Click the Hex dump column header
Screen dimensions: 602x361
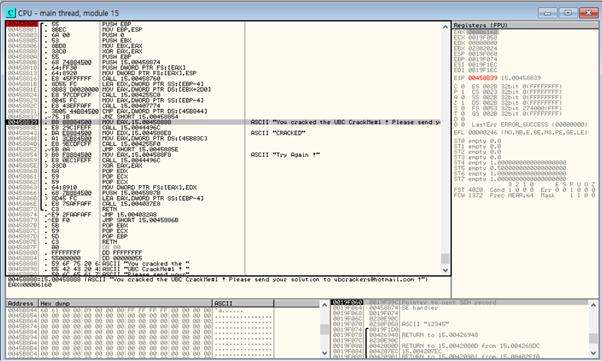(x=126, y=303)
